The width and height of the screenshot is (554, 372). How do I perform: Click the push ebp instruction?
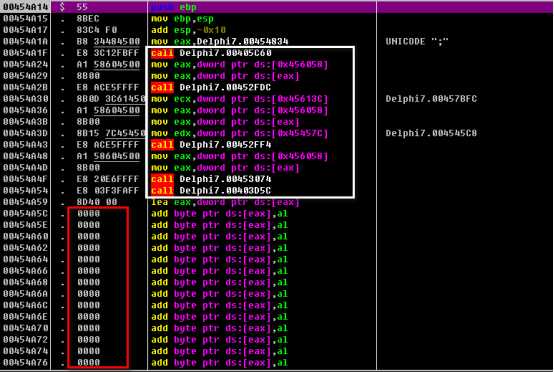point(174,7)
